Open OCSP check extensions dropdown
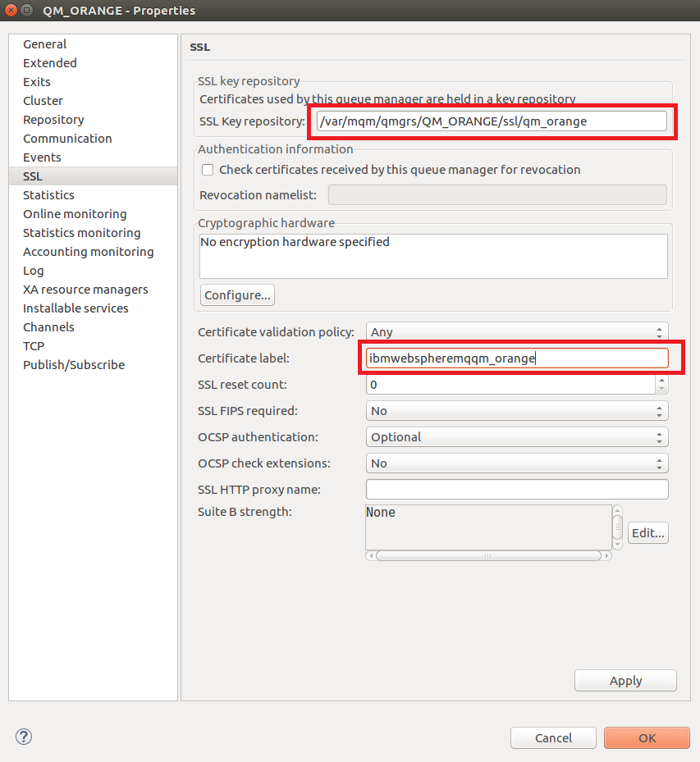Viewport: 700px width, 762px height. coord(516,463)
